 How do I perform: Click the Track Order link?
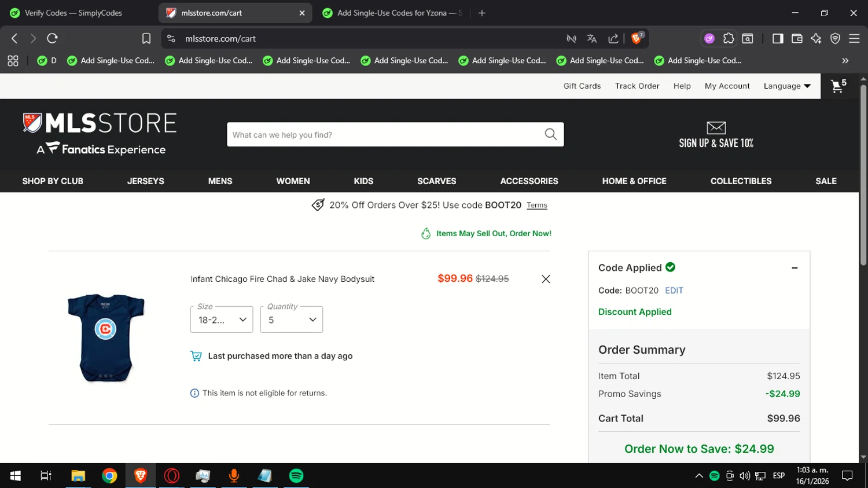pyautogui.click(x=637, y=86)
